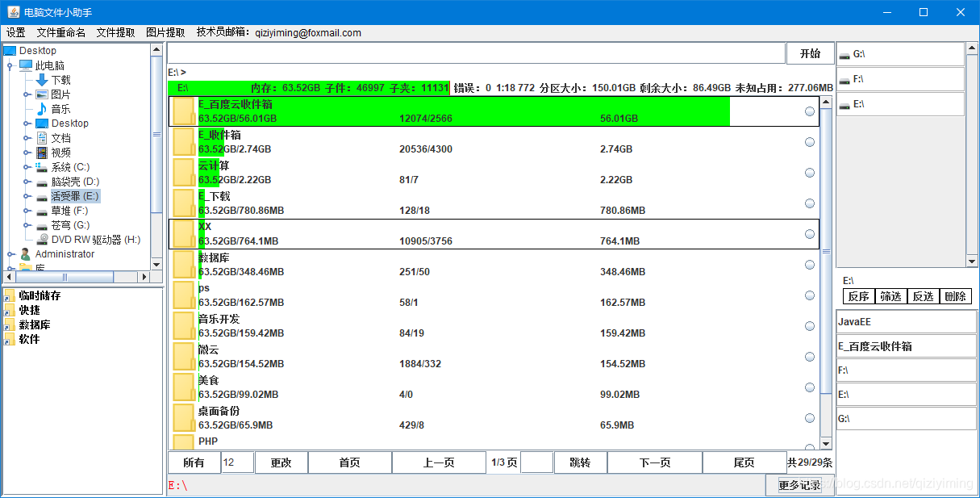Image resolution: width=980 pixels, height=498 pixels.
Task: Click the items-per-page field showing 12
Action: pos(237,462)
